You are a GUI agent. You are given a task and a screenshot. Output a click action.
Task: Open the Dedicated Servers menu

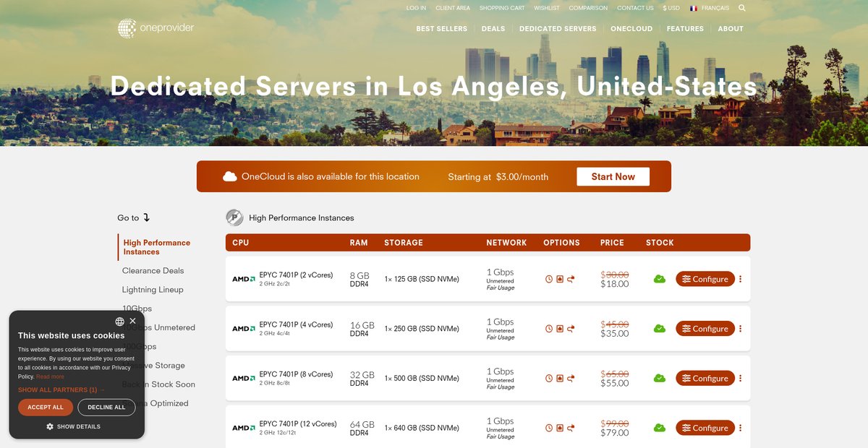coord(558,29)
